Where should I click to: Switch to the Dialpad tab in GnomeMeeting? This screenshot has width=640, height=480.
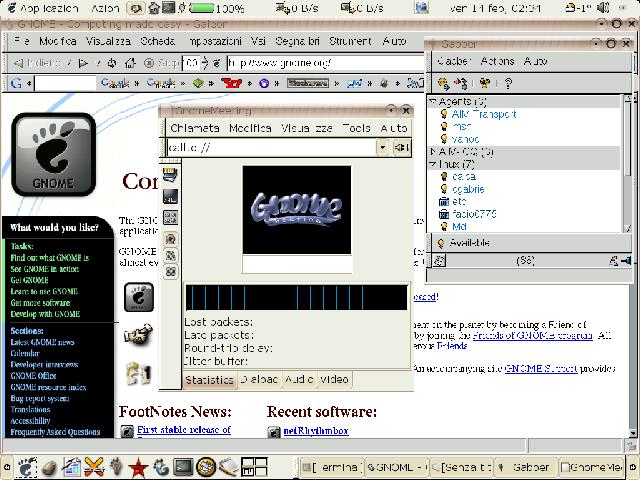259,380
